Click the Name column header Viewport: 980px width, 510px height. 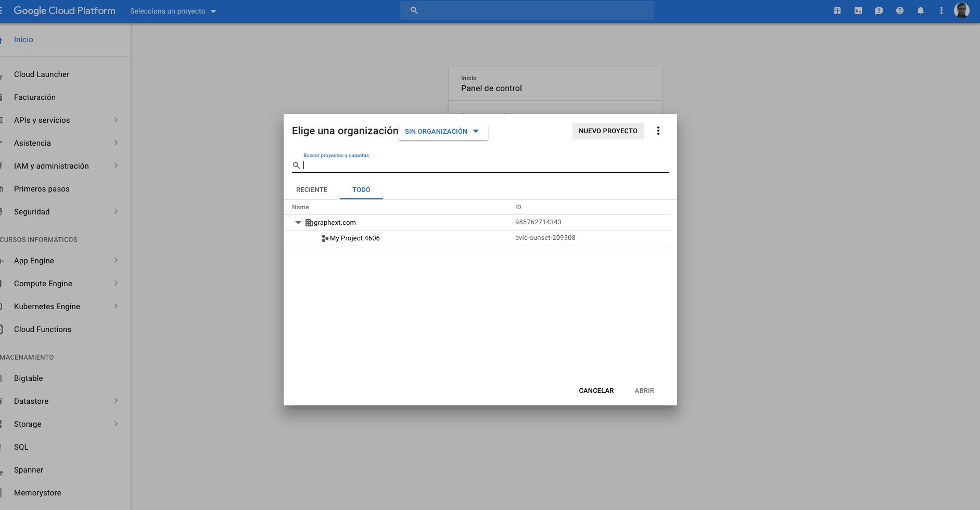tap(300, 207)
